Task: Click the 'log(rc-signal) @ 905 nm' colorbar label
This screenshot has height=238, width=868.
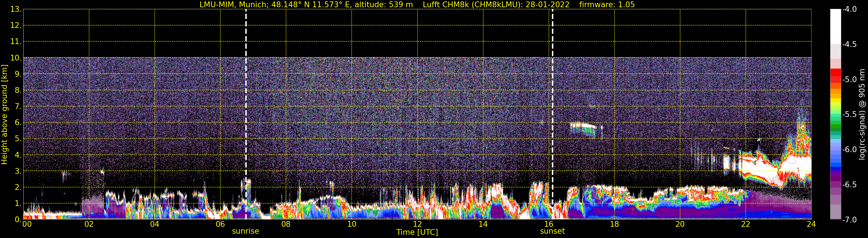Action: pyautogui.click(x=862, y=115)
